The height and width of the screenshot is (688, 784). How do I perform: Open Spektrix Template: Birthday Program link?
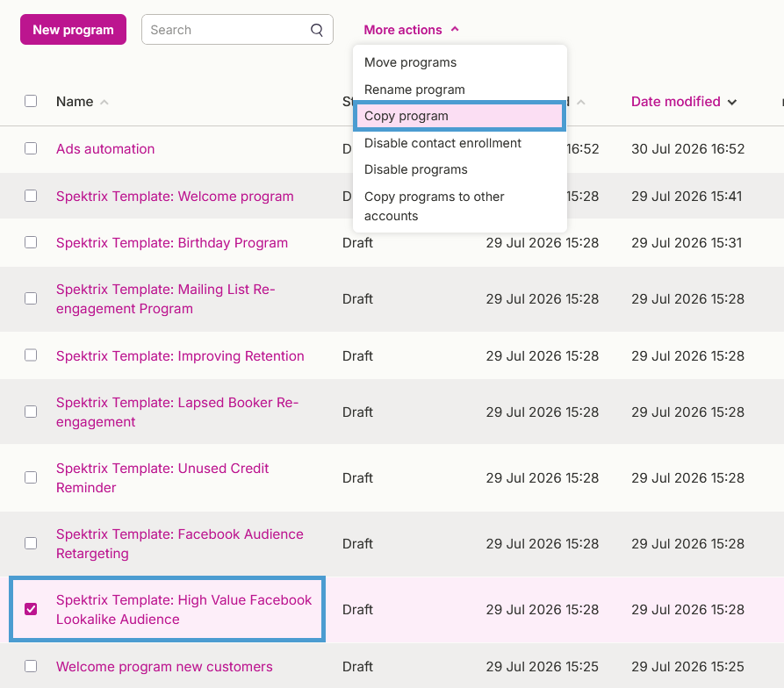tap(171, 243)
